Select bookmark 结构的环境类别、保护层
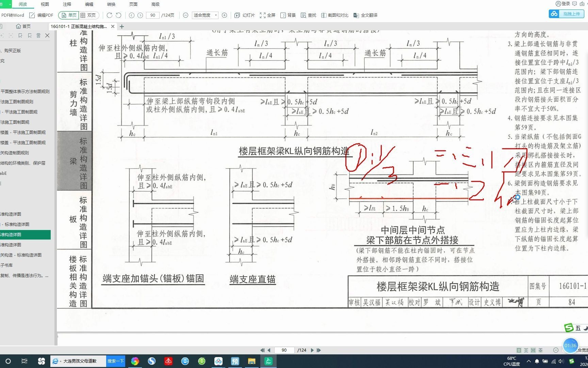588x368 pixels. pos(23,163)
